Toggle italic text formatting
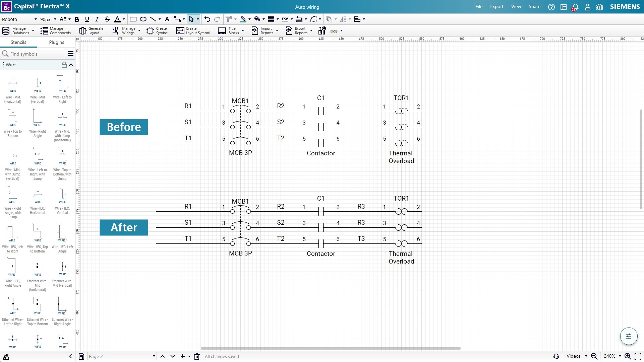This screenshot has width=644, height=362. [x=97, y=19]
